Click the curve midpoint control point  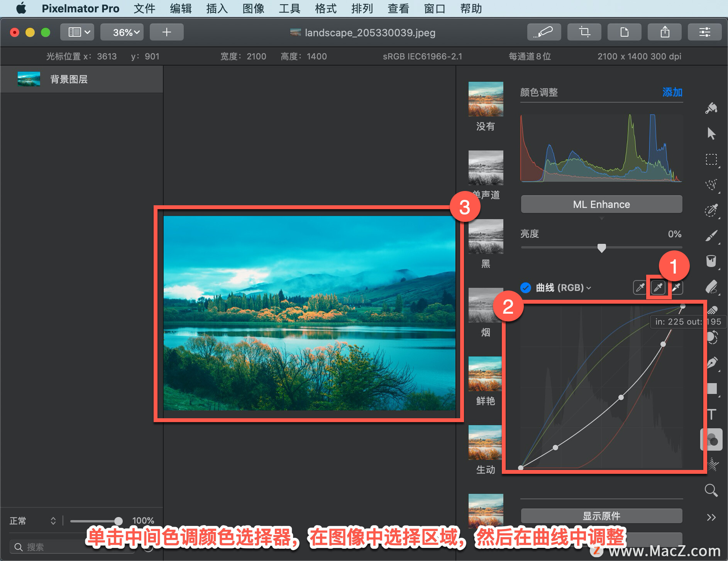pos(621,397)
